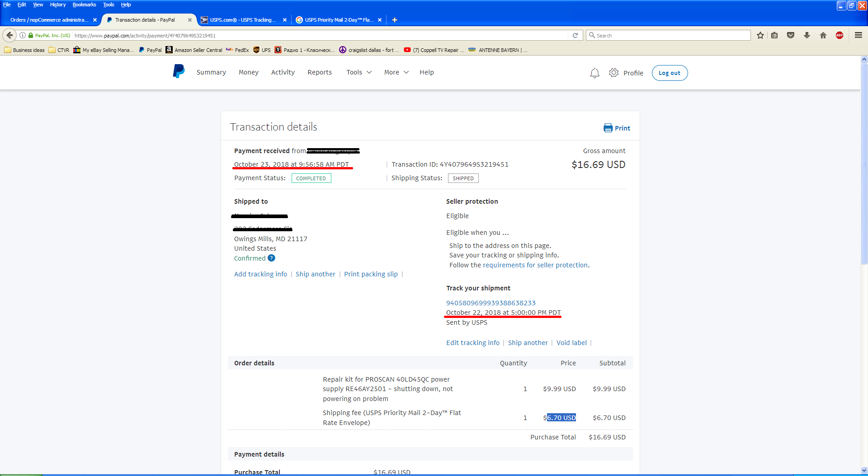The image size is (868, 476).
Task: Expand the More dropdown in PayPal navigation
Action: [x=396, y=72]
